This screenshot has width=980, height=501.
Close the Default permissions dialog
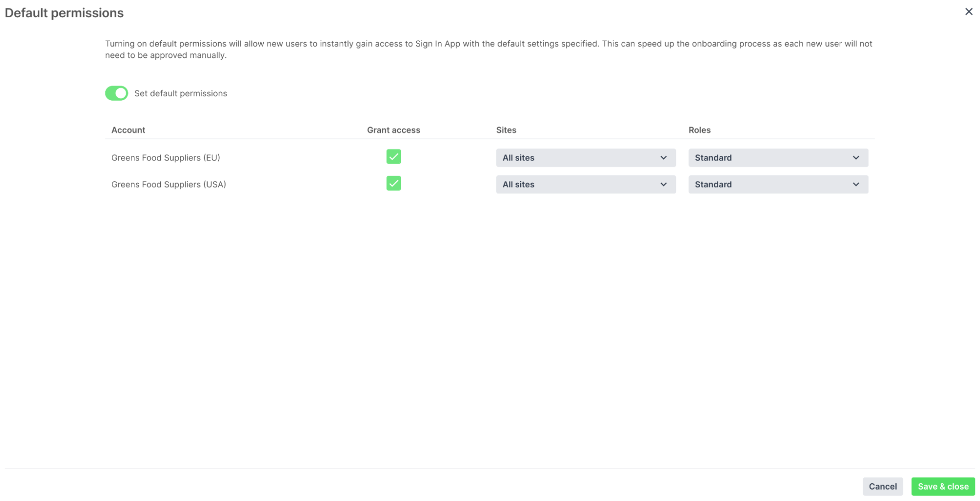tap(968, 11)
